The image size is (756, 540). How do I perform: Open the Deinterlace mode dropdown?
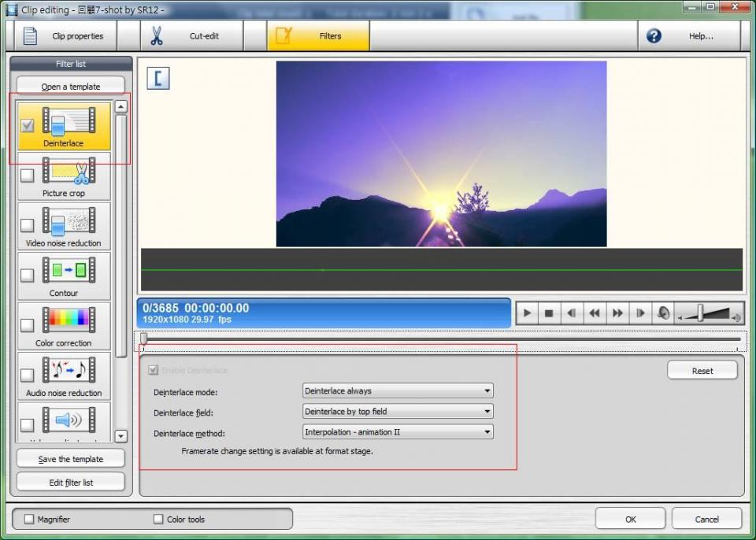pos(398,391)
